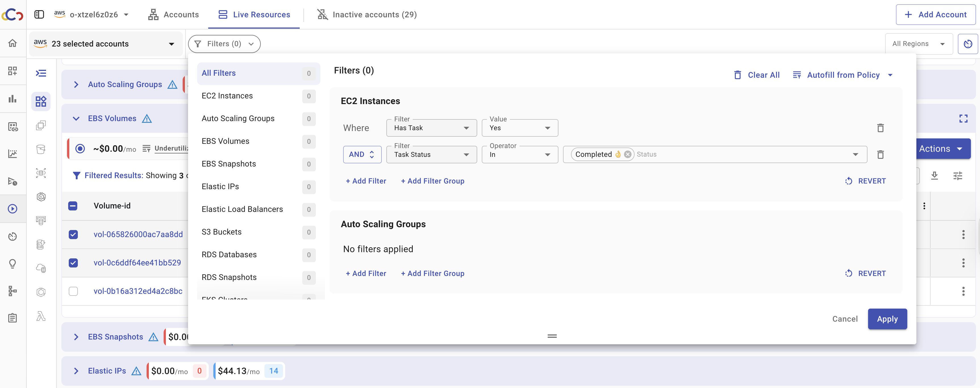This screenshot has height=388, width=980.
Task: Open the All Regions dropdown
Action: pyautogui.click(x=918, y=44)
